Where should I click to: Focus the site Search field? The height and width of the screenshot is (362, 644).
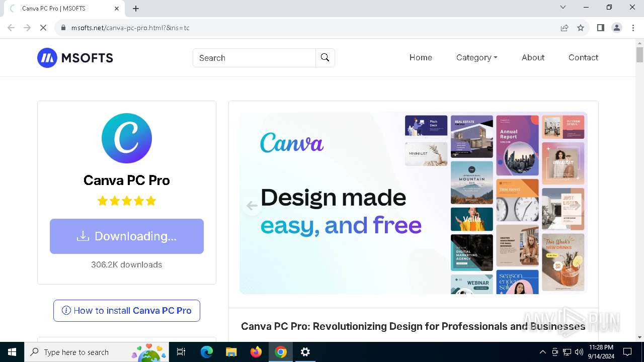254,58
